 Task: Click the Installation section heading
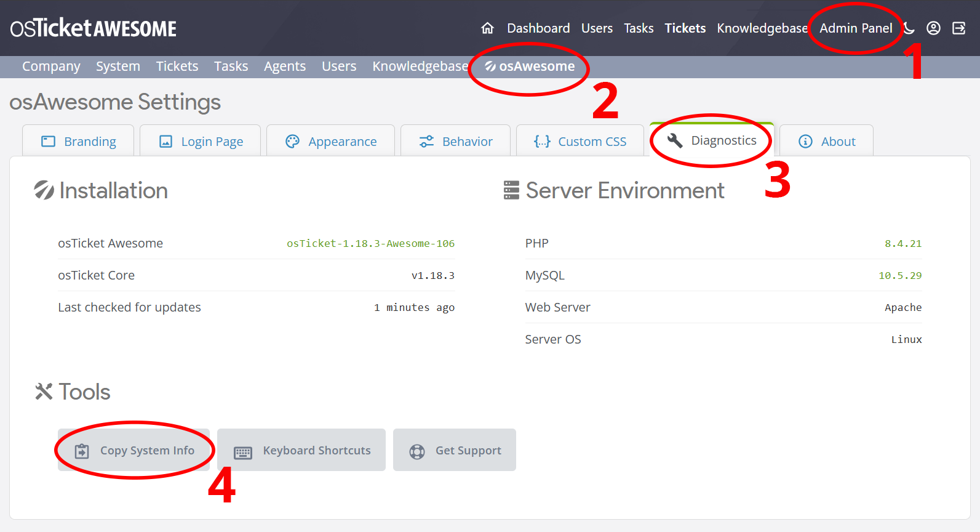pyautogui.click(x=101, y=190)
